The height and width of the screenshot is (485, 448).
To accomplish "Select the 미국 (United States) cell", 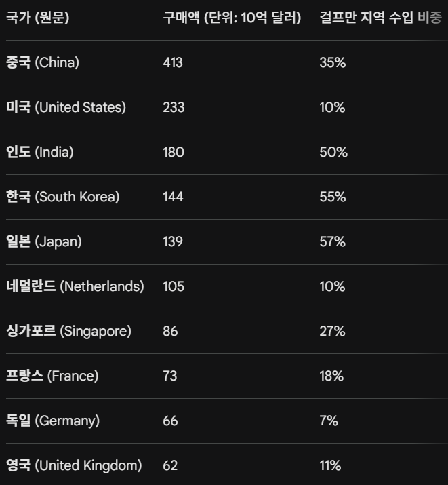I will tap(66, 107).
